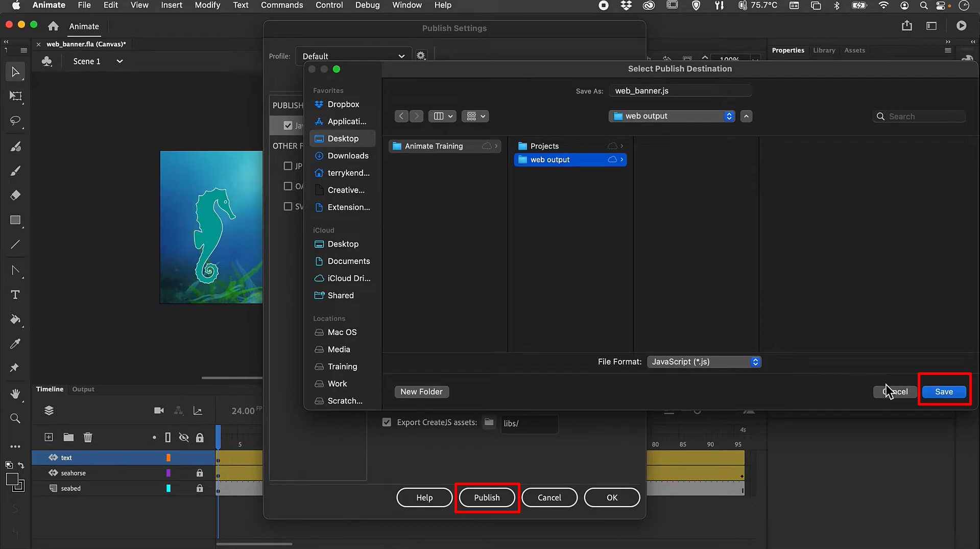980x549 pixels.
Task: Select the Text tool
Action: (15, 295)
